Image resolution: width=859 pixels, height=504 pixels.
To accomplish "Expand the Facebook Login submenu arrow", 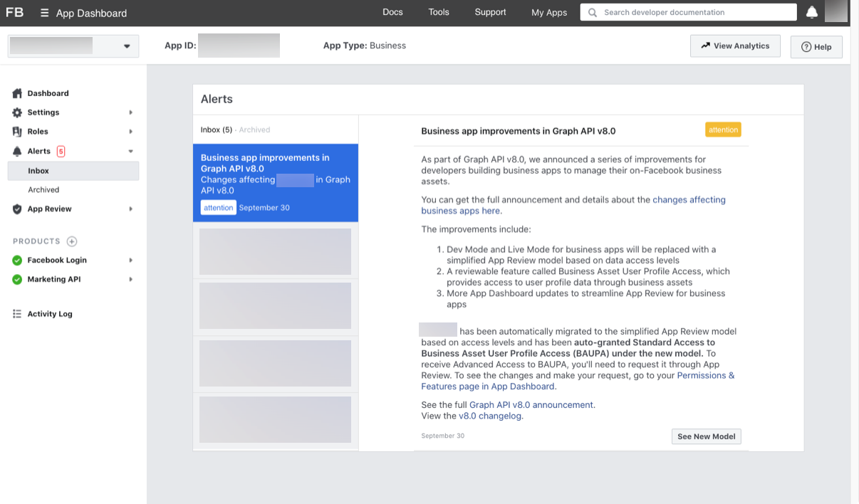I will (131, 261).
